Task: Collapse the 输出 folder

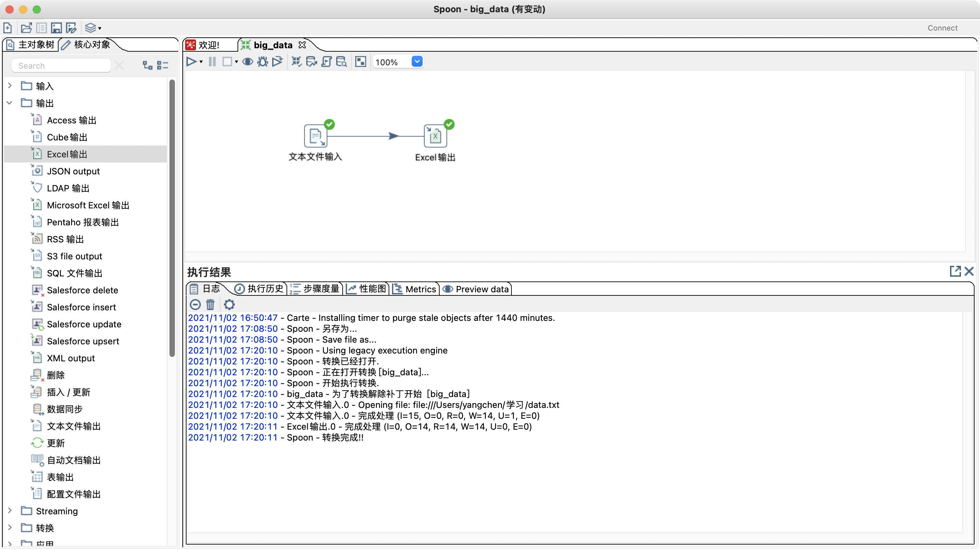Action: pos(10,103)
